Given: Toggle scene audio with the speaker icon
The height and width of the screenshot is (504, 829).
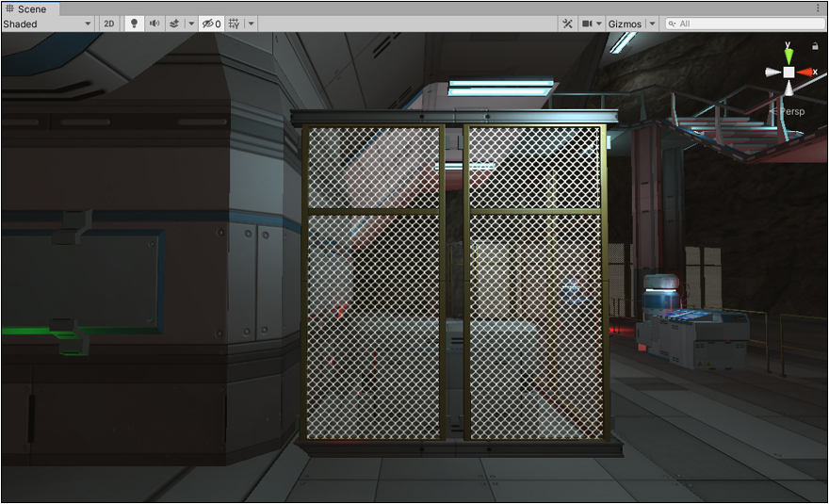Looking at the screenshot, I should click(154, 24).
